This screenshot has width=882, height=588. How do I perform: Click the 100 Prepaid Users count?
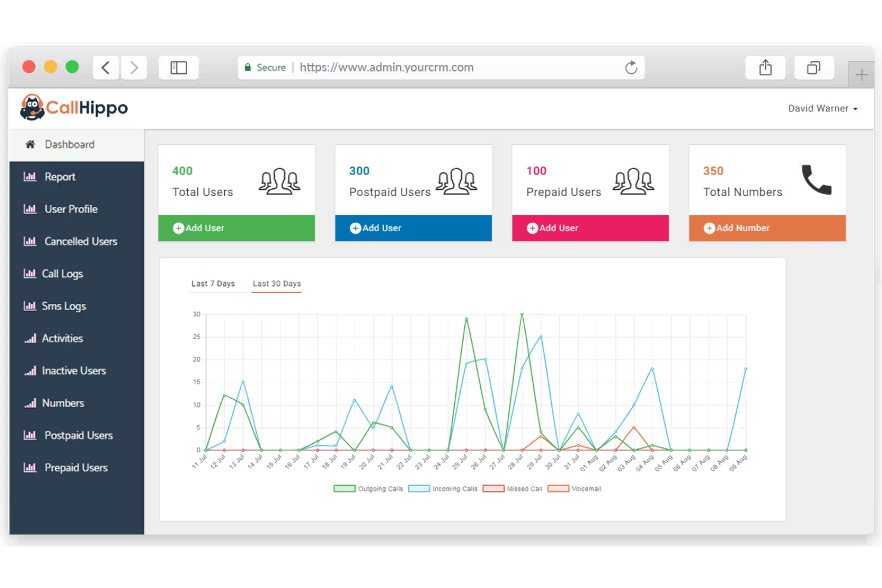coord(536,171)
